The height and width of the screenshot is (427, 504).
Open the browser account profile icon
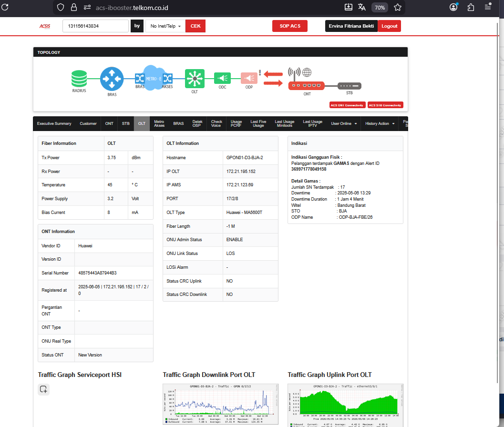tap(453, 7)
